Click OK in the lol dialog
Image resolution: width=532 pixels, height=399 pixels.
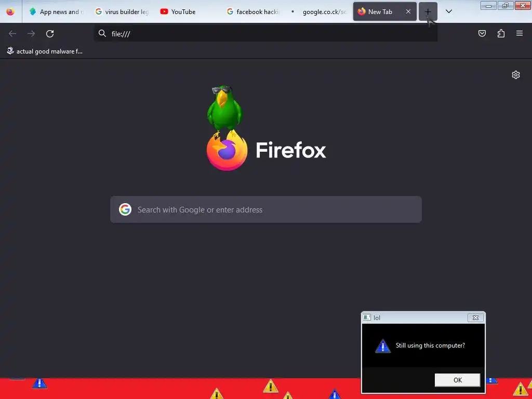coord(457,380)
